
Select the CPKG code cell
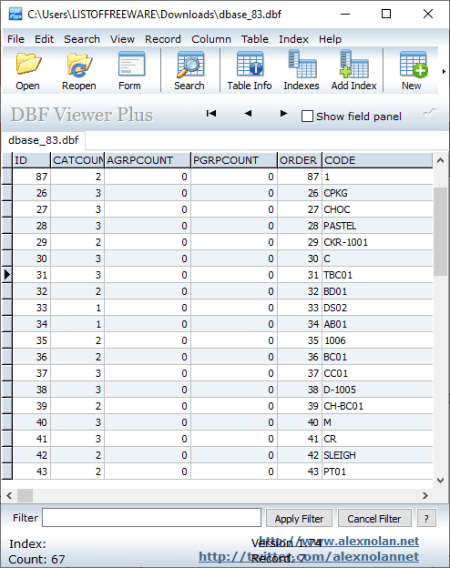pos(378,193)
